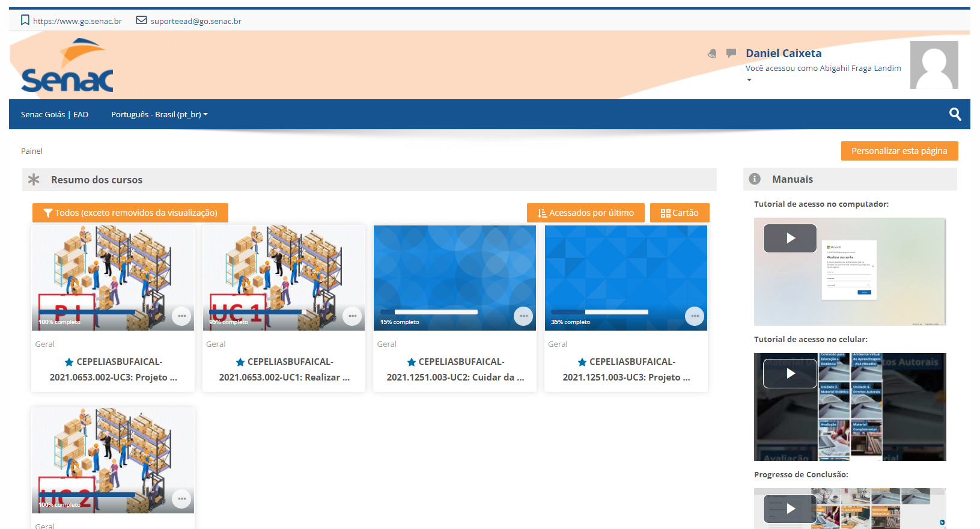The height and width of the screenshot is (529, 980).
Task: Open three-dot menu on the UC2 card in the second row
Action: click(181, 499)
